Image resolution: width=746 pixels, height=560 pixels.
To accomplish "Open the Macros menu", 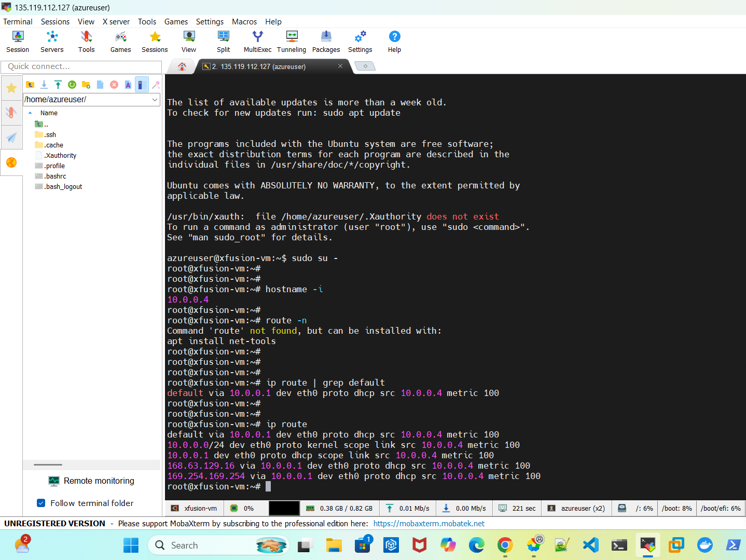I will click(x=244, y=22).
